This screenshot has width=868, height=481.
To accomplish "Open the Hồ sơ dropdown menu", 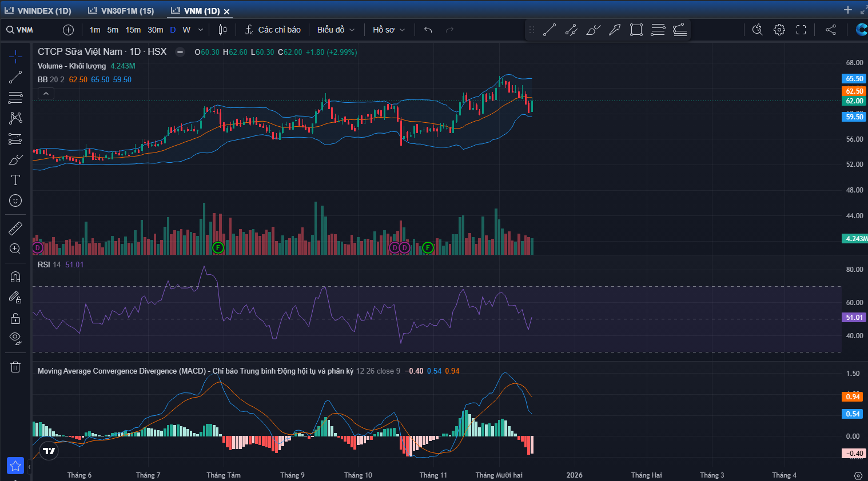I will (388, 30).
